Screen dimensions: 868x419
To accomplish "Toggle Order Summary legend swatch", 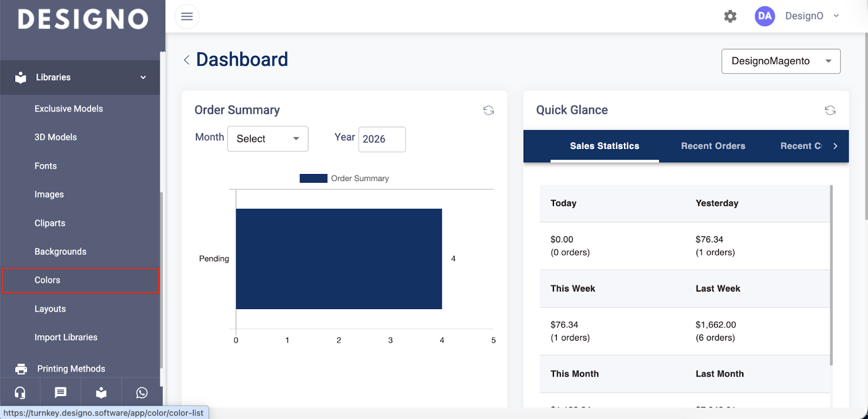I will pos(313,178).
